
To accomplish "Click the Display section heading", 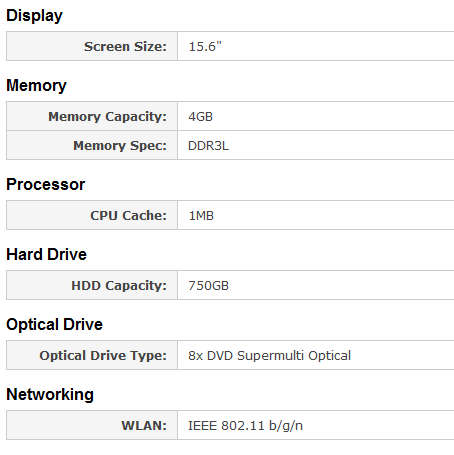I will (x=34, y=16).
